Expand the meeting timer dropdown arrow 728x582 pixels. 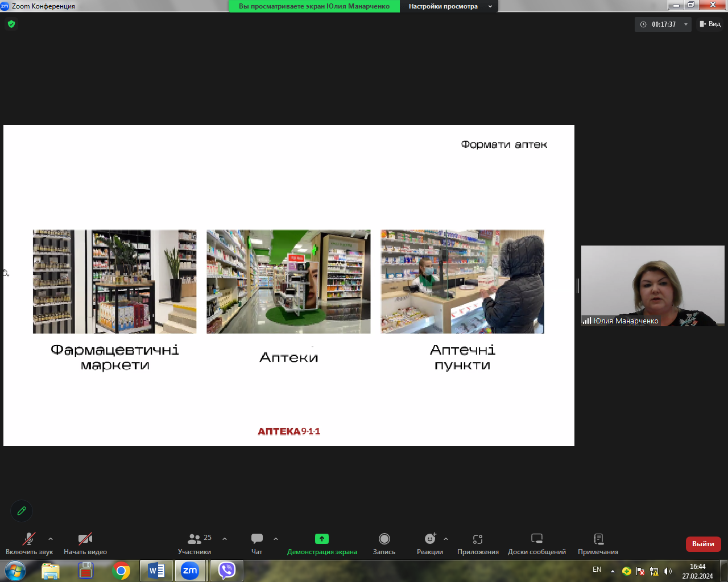click(x=686, y=24)
